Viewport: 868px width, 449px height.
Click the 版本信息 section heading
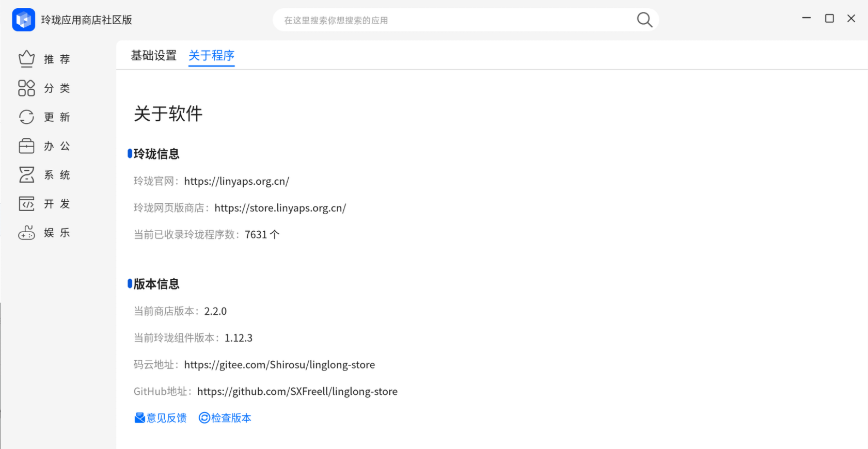(156, 284)
